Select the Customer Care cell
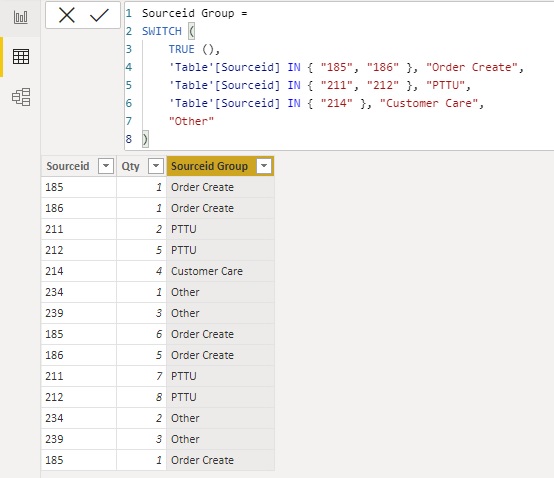 point(220,271)
